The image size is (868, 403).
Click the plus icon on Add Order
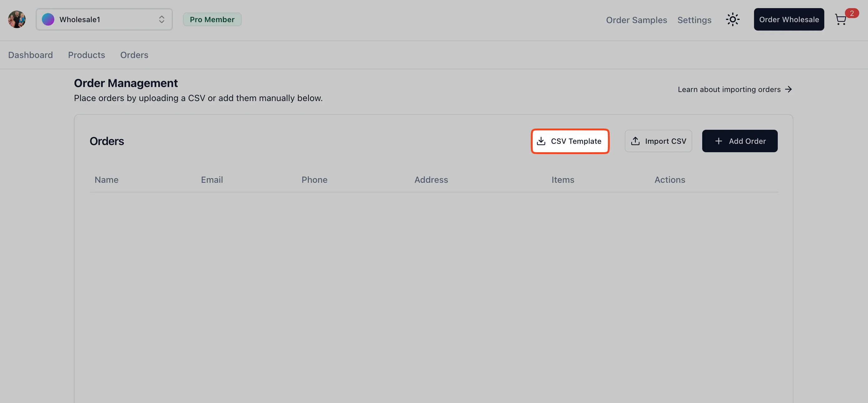718,141
